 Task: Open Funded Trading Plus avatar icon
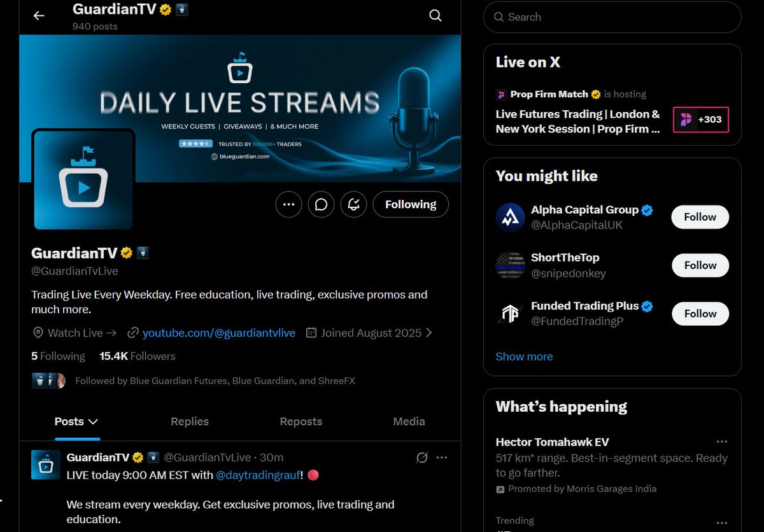point(510,314)
